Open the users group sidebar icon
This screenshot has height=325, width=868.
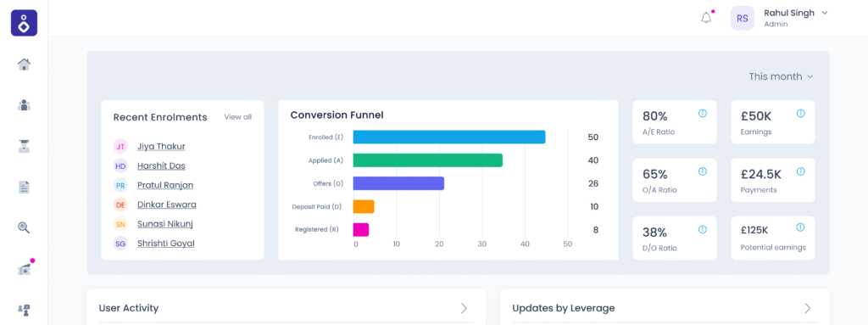[x=24, y=105]
